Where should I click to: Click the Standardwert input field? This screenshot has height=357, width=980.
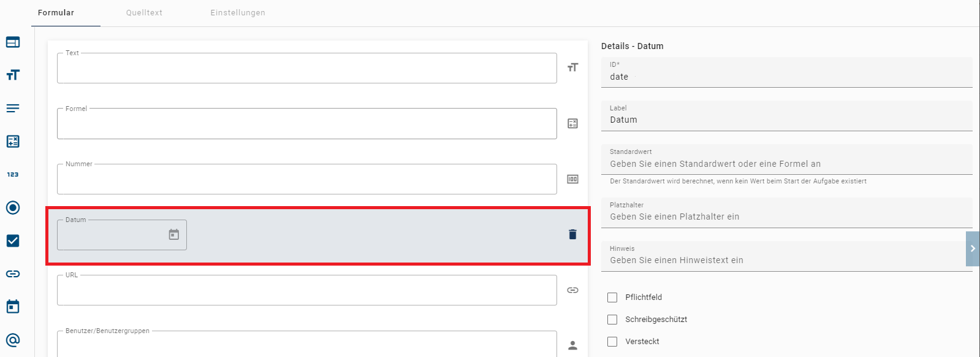tap(786, 164)
